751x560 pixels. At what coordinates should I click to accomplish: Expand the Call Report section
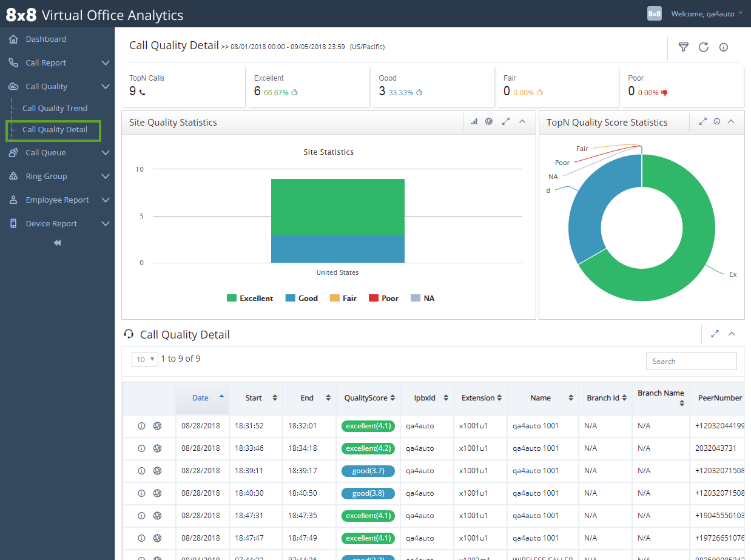pos(58,62)
